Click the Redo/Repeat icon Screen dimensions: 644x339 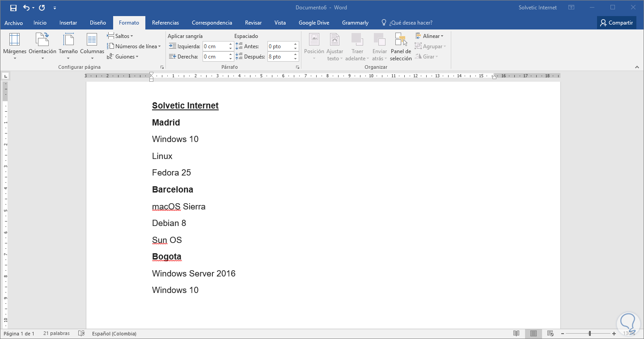pyautogui.click(x=42, y=8)
